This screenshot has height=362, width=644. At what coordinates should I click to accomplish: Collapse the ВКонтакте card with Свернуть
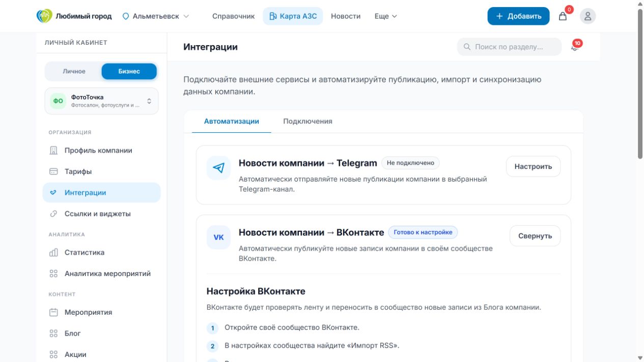(x=535, y=236)
